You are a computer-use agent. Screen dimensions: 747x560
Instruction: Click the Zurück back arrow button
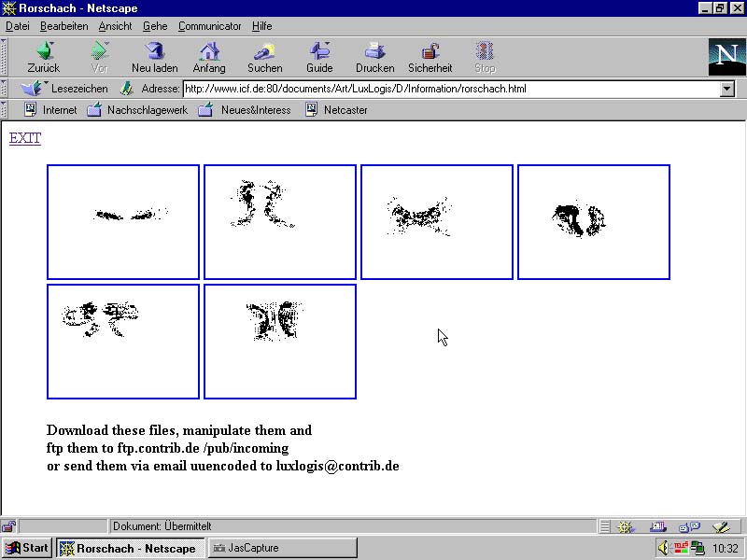(x=44, y=57)
